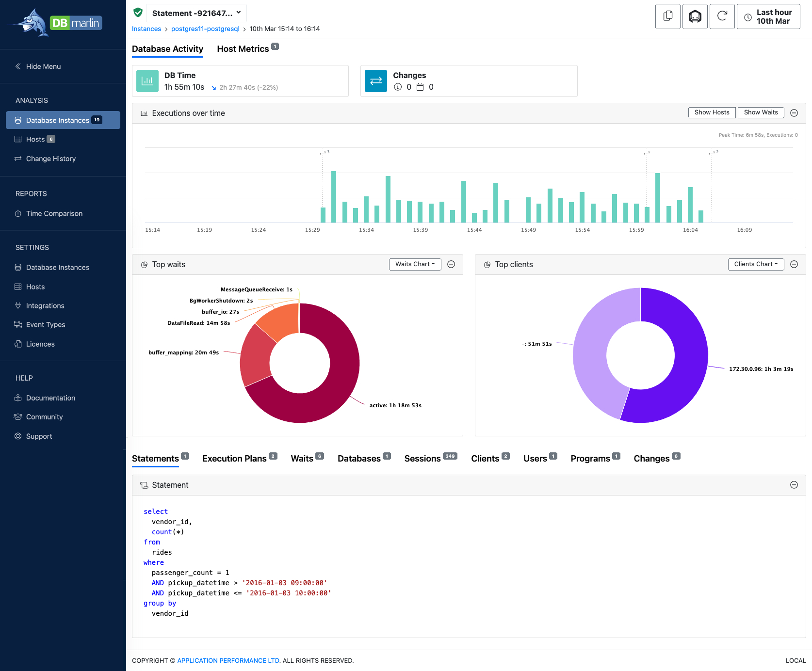Click change marker icon at 15:59
The height and width of the screenshot is (671, 812).
pyautogui.click(x=647, y=153)
